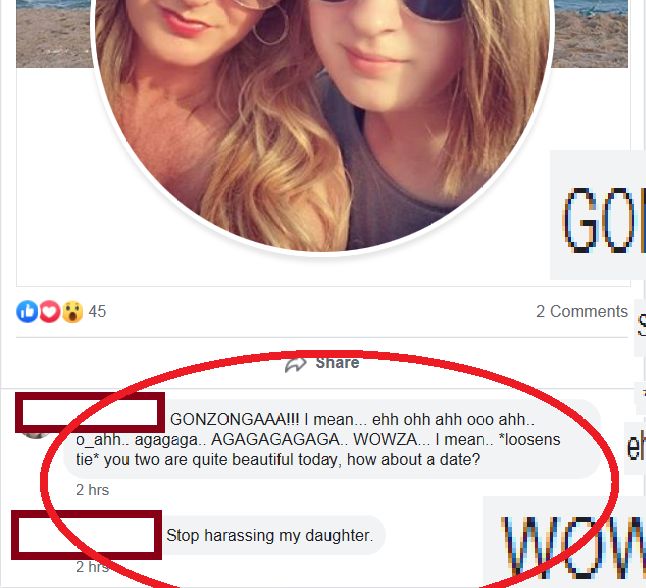Click the GONZONGAAA comment bubble
646x588 pixels.
332,439
